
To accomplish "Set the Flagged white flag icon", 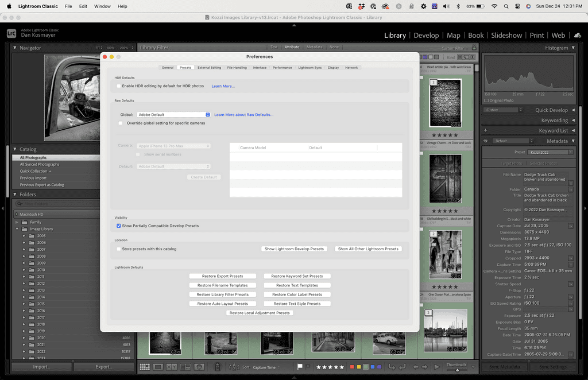I will coord(300,367).
